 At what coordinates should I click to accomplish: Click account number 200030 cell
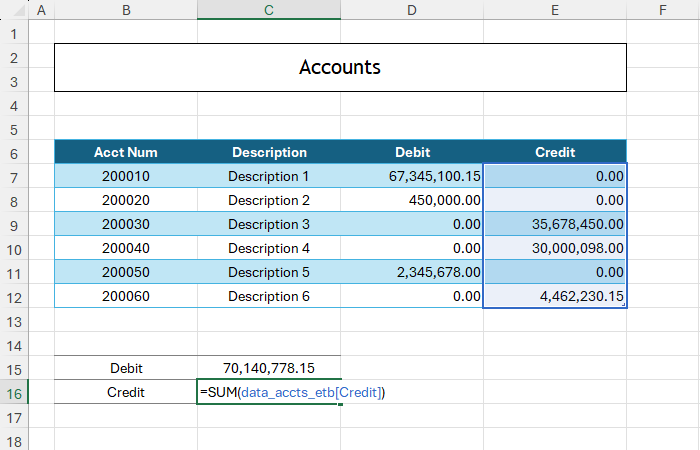[x=126, y=224]
